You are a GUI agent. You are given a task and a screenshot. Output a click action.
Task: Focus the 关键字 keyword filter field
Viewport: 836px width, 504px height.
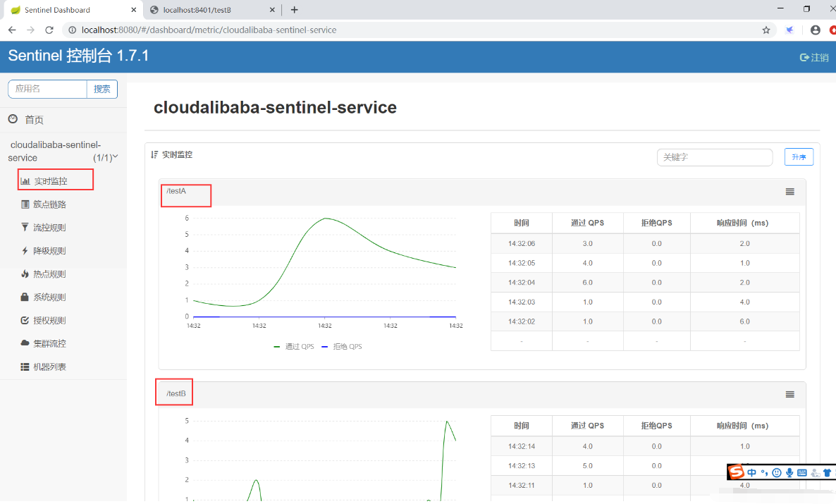pyautogui.click(x=714, y=157)
